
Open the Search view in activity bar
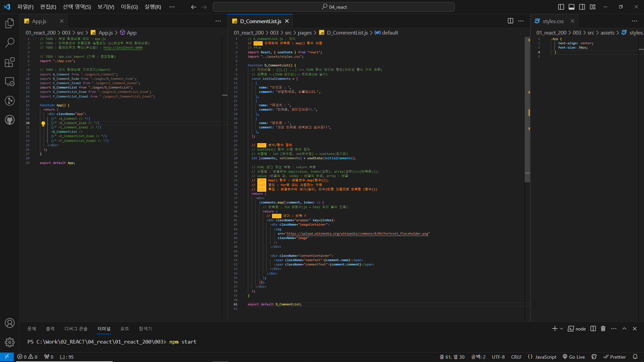pyautogui.click(x=10, y=43)
